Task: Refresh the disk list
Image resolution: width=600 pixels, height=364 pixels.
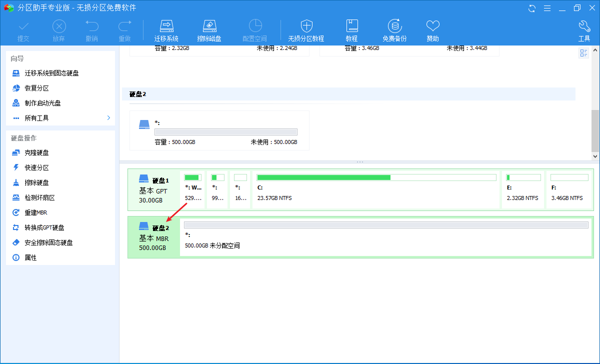Action: (x=531, y=8)
